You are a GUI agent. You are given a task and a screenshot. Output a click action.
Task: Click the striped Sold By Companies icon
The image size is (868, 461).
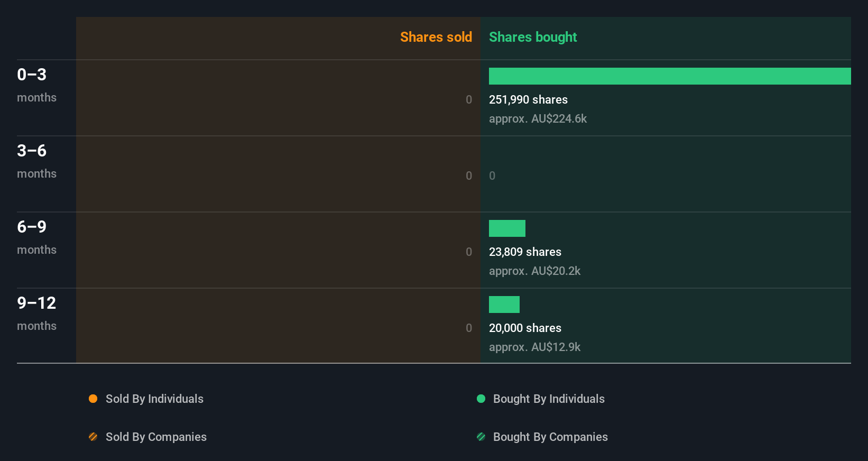pos(93,437)
